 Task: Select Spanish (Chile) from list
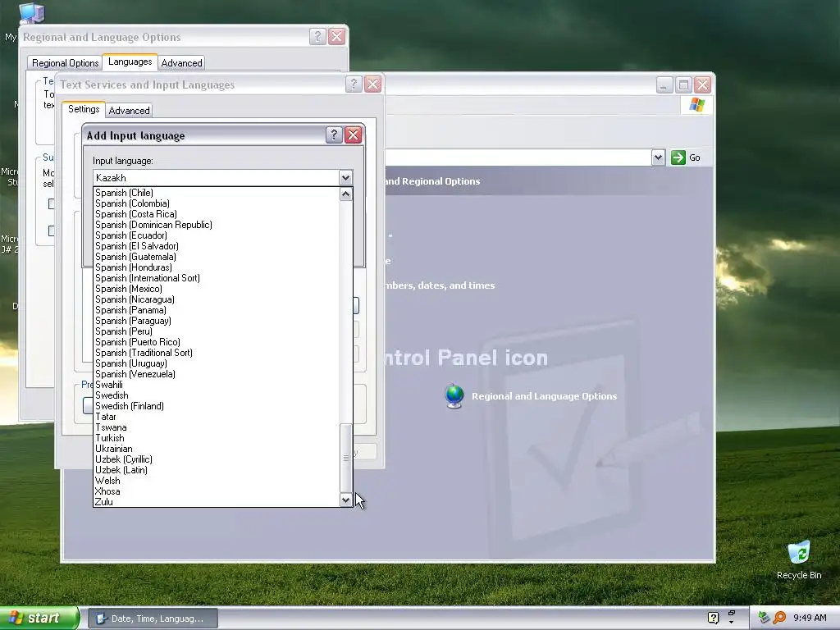pos(124,193)
